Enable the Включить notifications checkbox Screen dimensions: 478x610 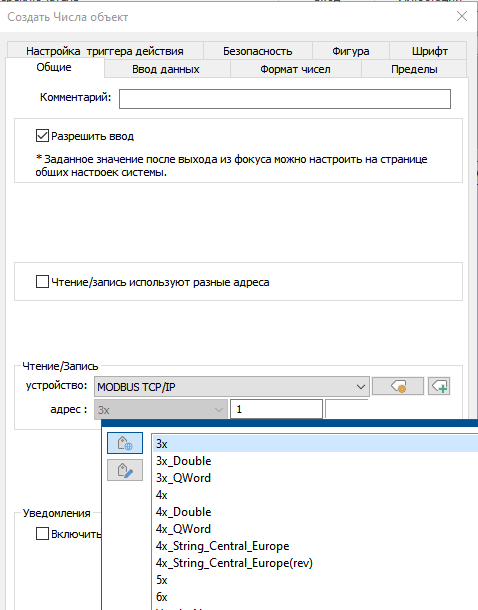click(x=42, y=533)
